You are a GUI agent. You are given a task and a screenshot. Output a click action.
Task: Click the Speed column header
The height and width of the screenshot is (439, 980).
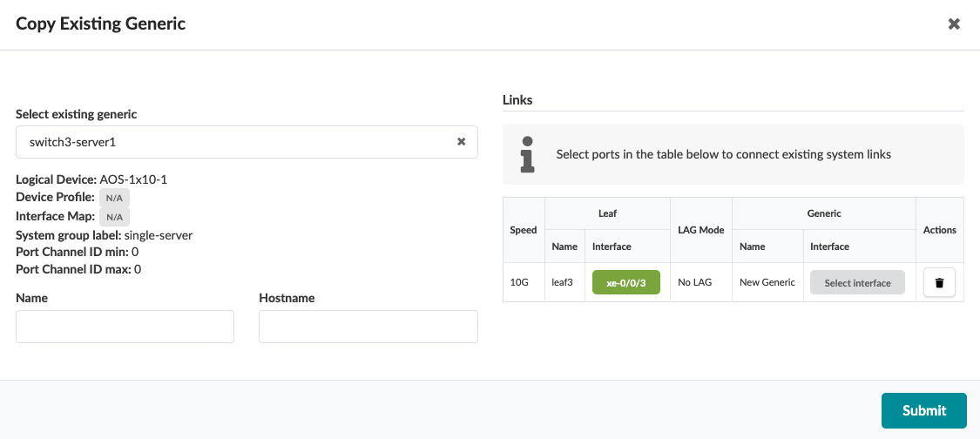click(524, 230)
